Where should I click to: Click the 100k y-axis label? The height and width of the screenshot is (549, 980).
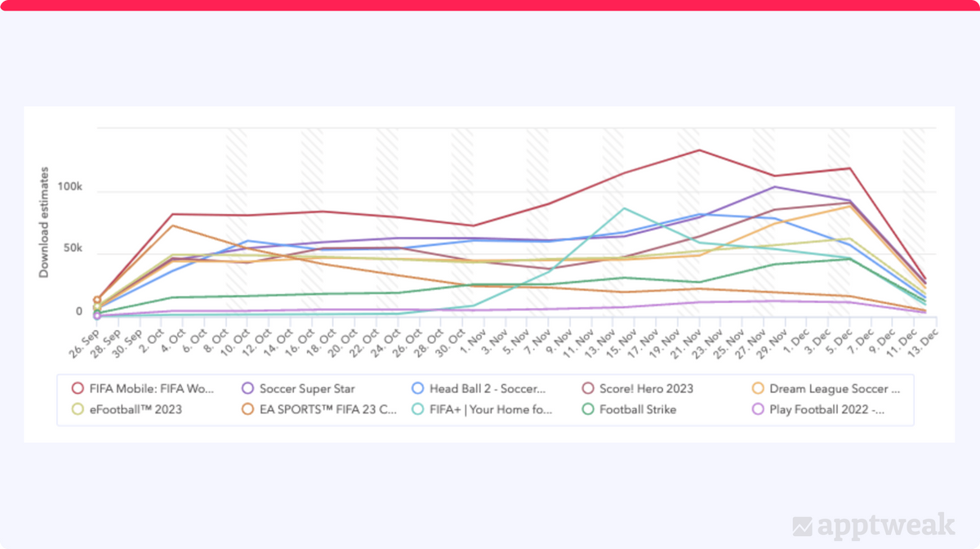[69, 188]
